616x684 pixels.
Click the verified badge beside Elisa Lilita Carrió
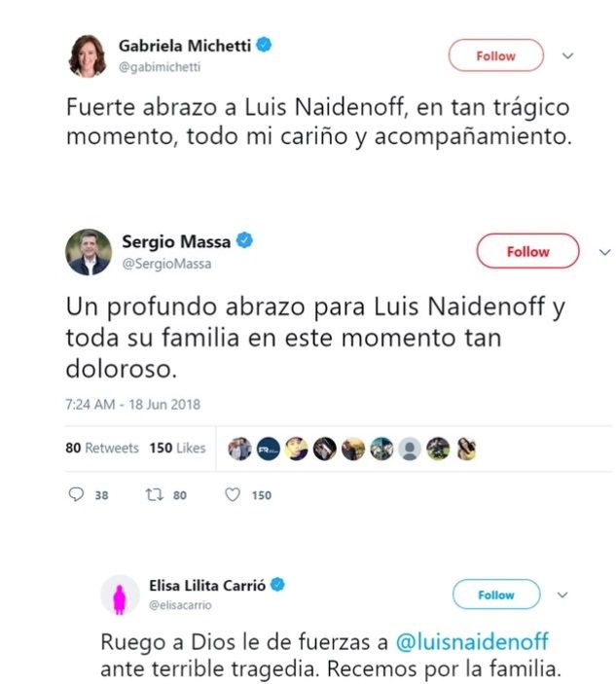[x=278, y=585]
